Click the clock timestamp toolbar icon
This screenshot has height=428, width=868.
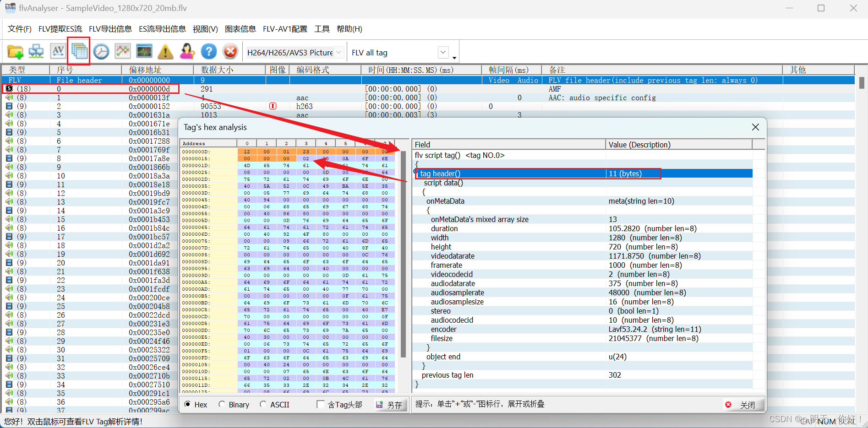tap(101, 51)
